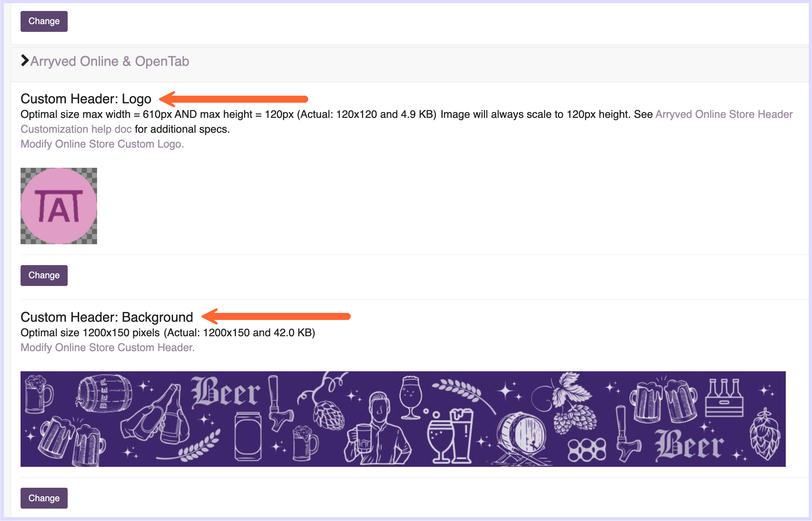Click the TAT logo thumbnail
The height and width of the screenshot is (521, 812).
point(59,206)
